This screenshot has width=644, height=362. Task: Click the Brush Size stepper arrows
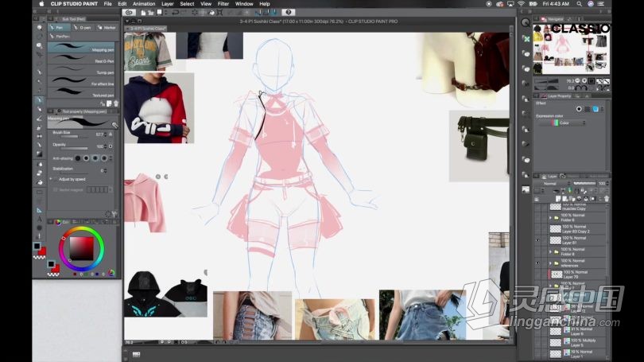[x=106, y=134]
